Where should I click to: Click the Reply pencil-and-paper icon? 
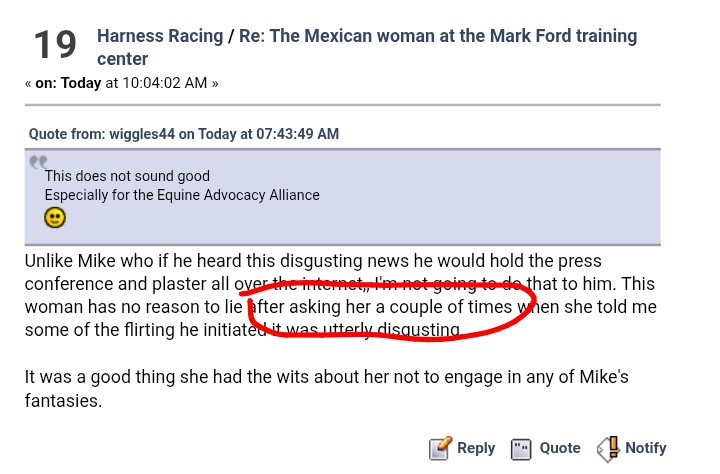pos(440,448)
